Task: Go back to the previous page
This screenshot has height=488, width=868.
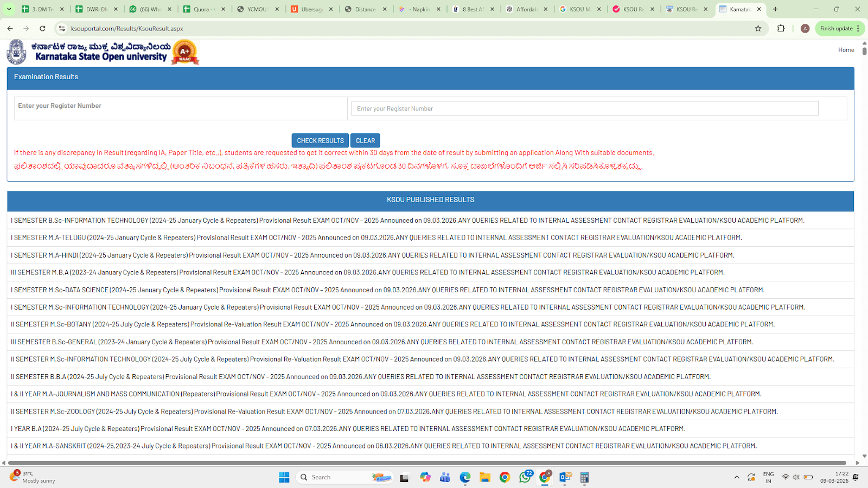Action: [10, 29]
